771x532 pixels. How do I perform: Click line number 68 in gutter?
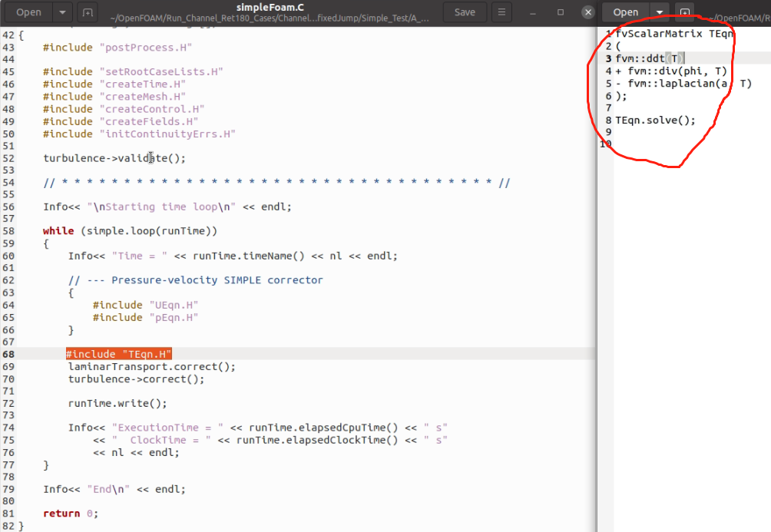[x=8, y=354]
